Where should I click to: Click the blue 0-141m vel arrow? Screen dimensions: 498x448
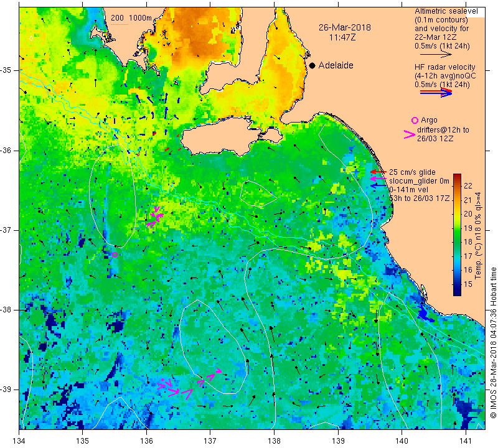tap(378, 186)
